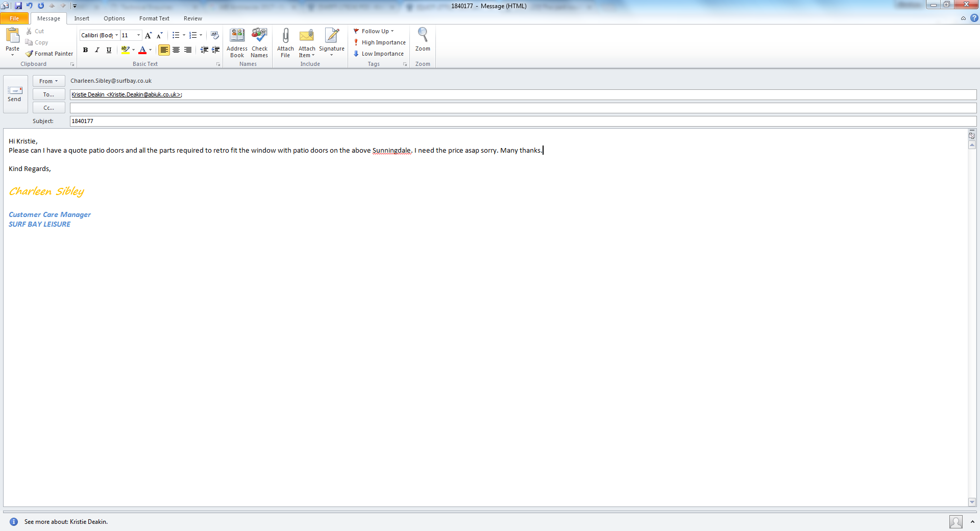Toggle bold formatting

(85, 50)
